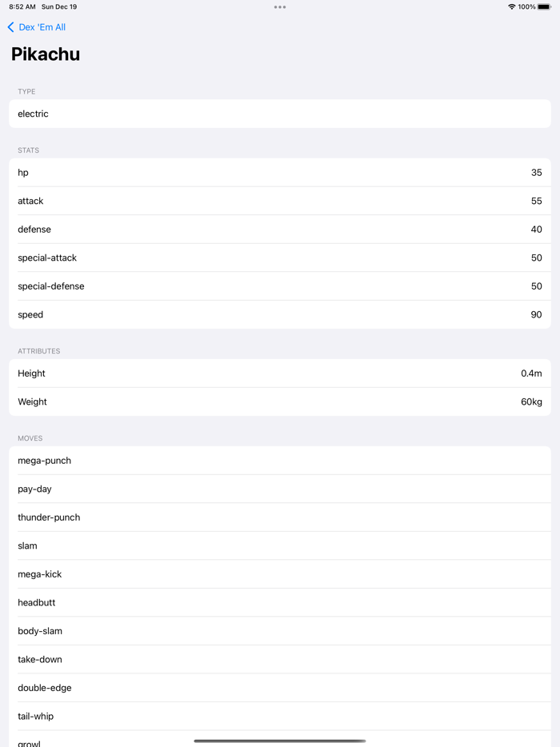Tap the special-defense stat row
Image resolution: width=560 pixels, height=747 pixels.
point(280,286)
